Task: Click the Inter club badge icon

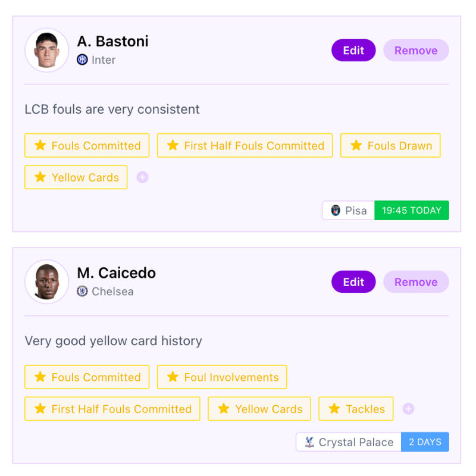Action: tap(82, 59)
